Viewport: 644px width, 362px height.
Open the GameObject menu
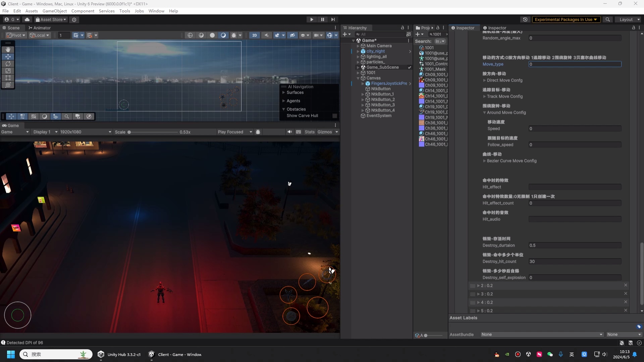(x=54, y=11)
